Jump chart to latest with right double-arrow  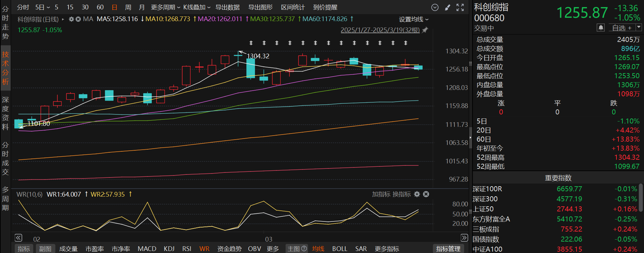click(464, 238)
